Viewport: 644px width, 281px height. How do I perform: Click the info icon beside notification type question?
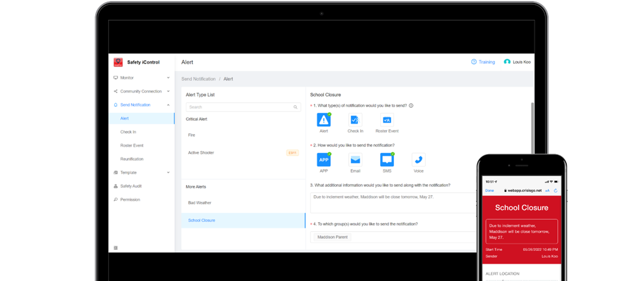click(411, 106)
